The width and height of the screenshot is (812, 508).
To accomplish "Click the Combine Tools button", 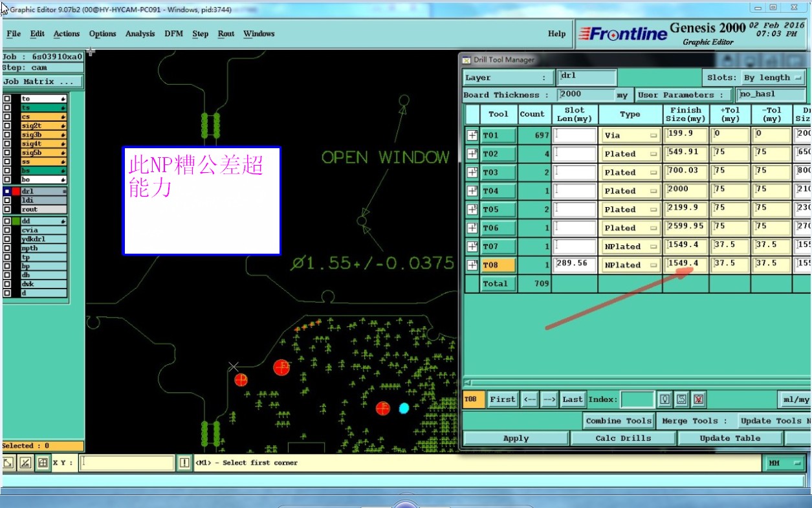I will click(619, 421).
